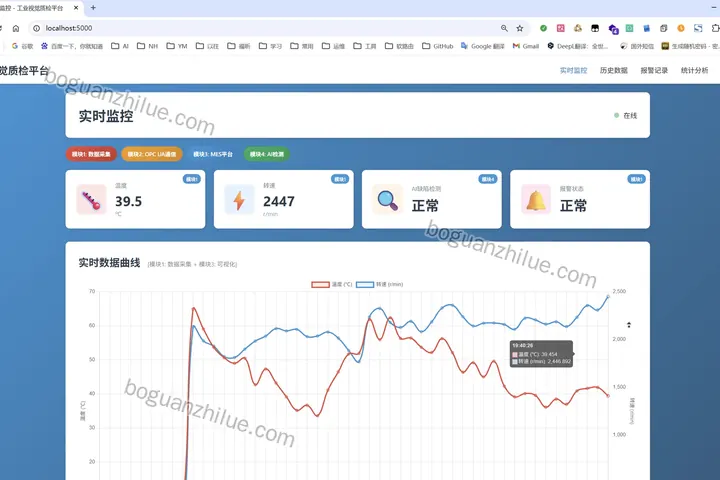The height and width of the screenshot is (480, 720).
Task: Click the green square extension icon
Action: click(x=630, y=28)
